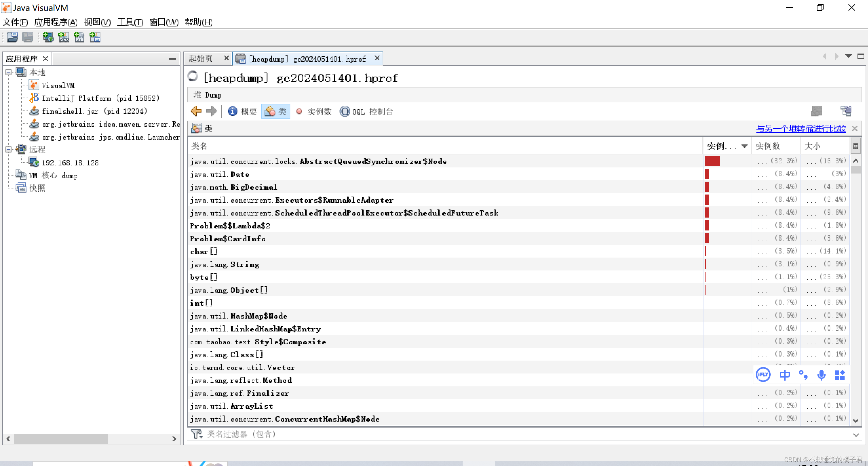Viewport: 868px width, 466px height.
Task: Click the rightmost heap toolbar icon
Action: coord(846,111)
